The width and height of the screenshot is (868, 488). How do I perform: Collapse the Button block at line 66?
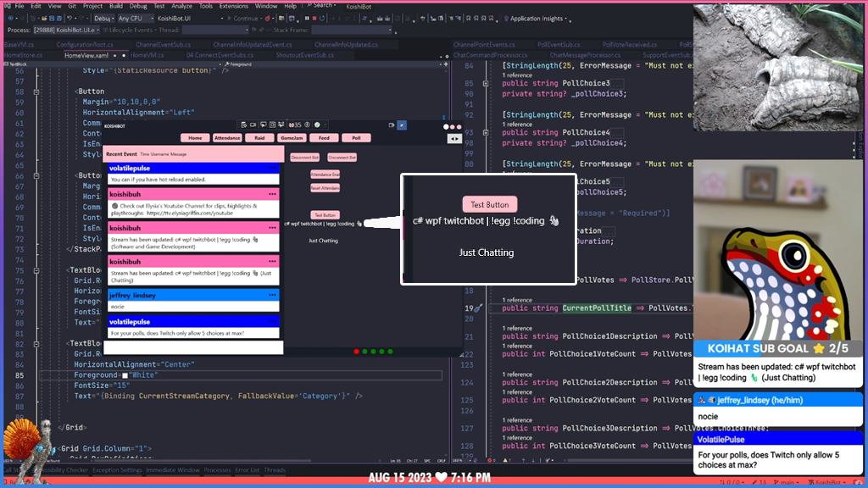pos(36,176)
